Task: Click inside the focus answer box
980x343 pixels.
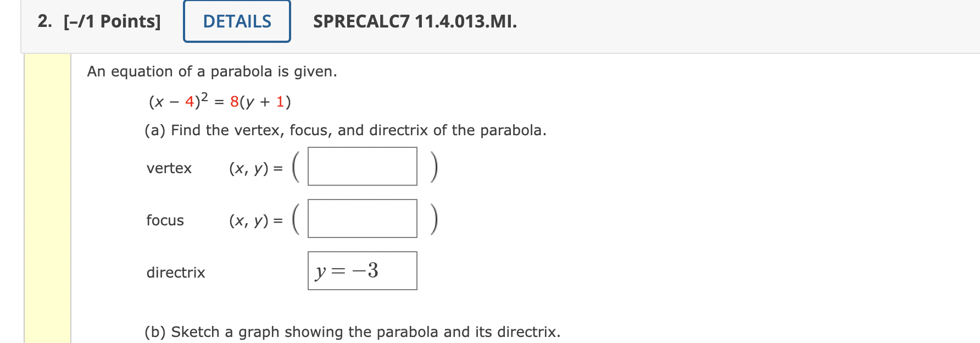Action: [x=361, y=219]
